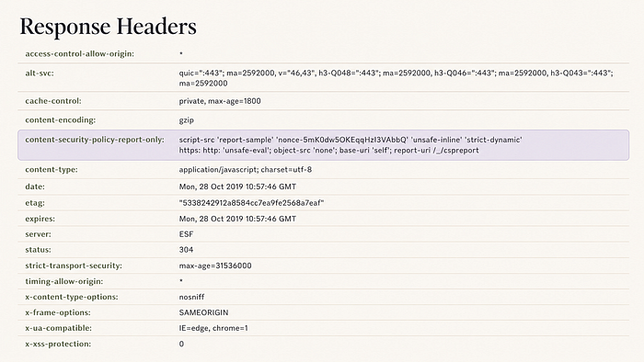Click the date header name

tap(35, 187)
